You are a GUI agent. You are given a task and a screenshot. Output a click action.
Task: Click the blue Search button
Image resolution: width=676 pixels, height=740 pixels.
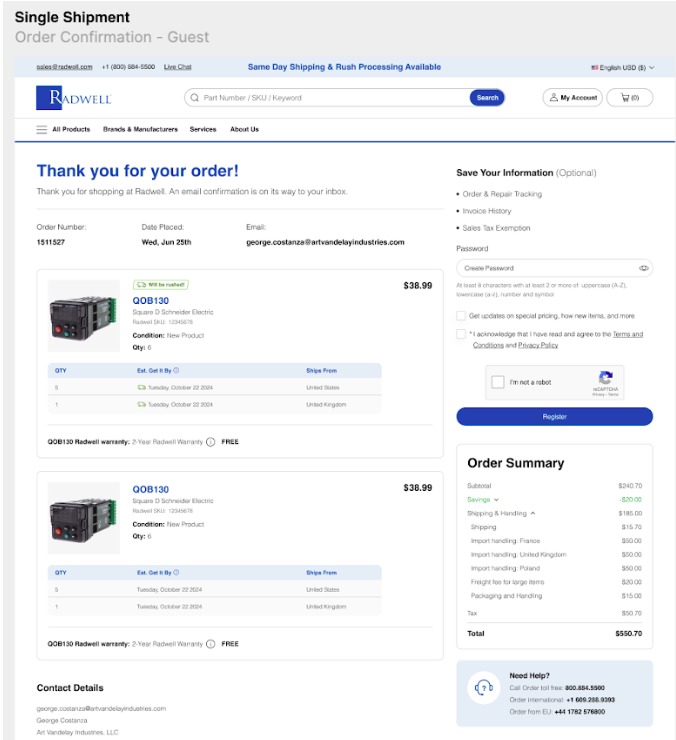point(487,98)
